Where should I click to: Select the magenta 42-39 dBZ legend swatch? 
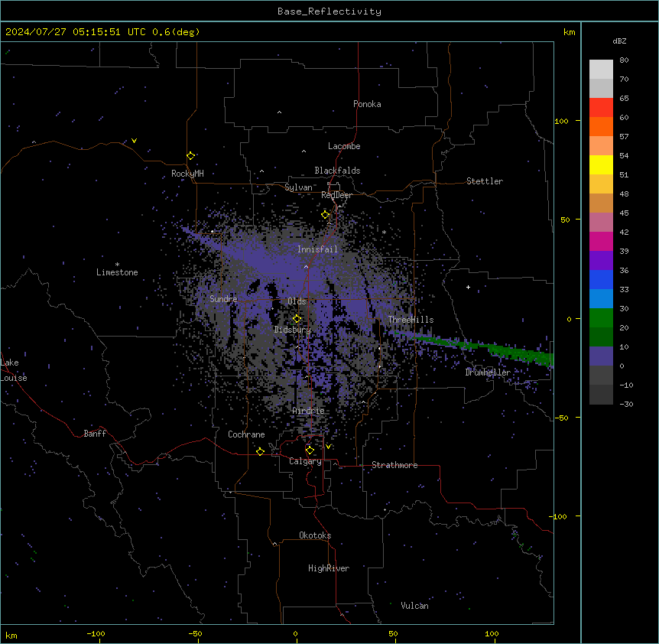pos(601,241)
